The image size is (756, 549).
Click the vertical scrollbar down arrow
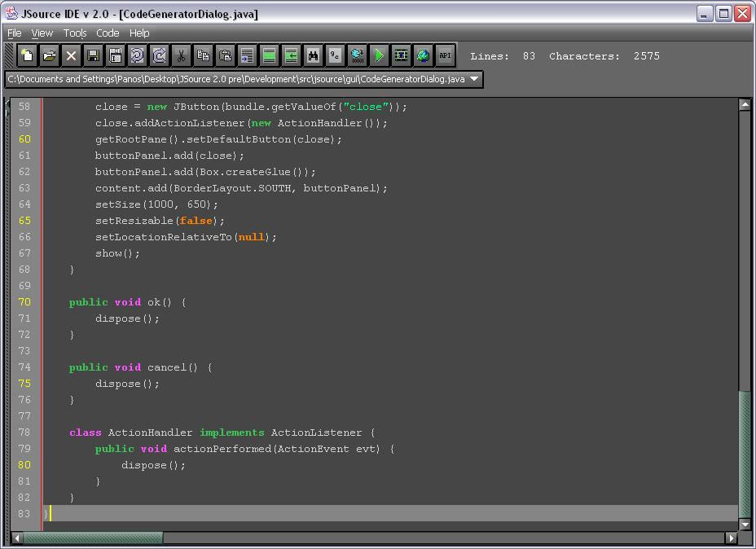tap(745, 524)
